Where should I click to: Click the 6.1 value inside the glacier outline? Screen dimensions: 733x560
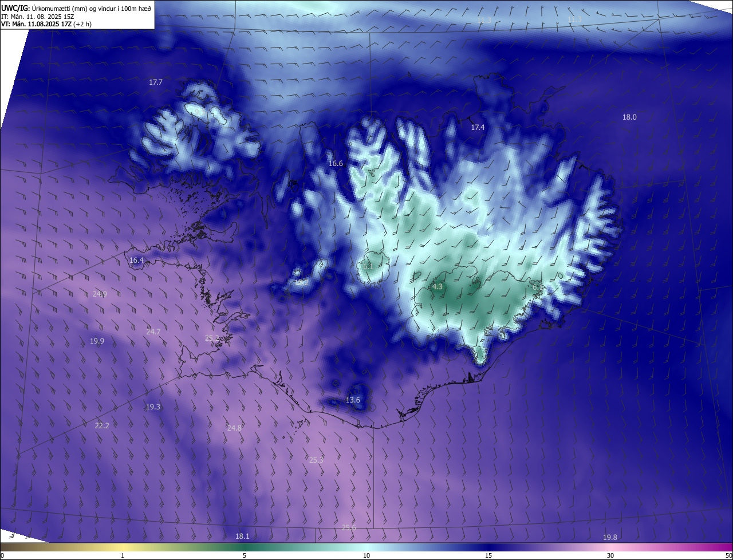(x=368, y=267)
